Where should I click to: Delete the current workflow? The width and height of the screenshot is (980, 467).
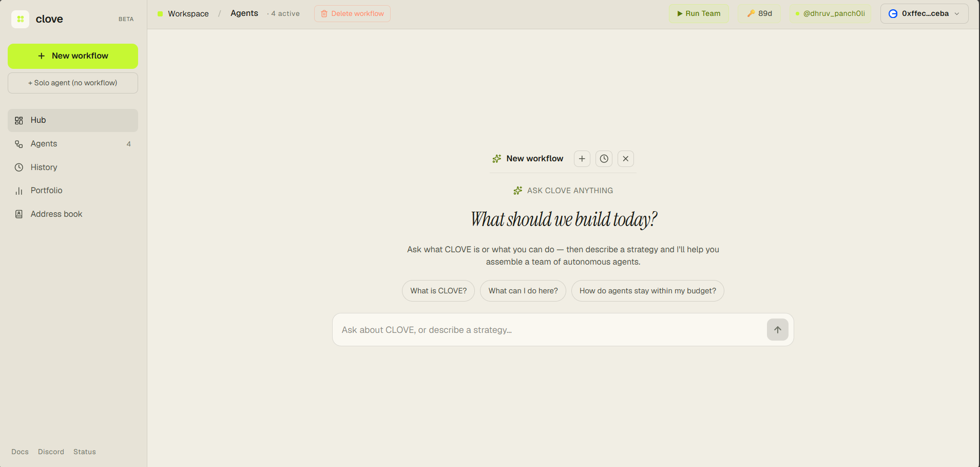352,14
